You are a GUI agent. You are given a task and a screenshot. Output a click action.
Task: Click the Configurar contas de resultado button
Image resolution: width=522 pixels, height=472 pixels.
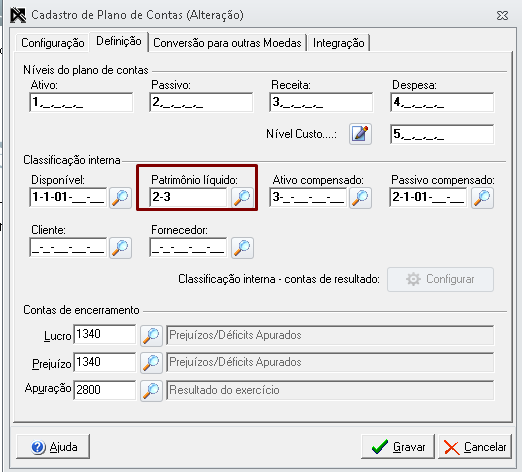[x=440, y=279]
